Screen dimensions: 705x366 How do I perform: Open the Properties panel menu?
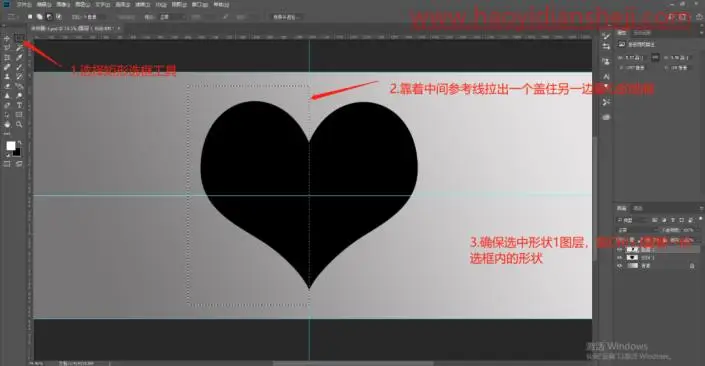point(701,33)
